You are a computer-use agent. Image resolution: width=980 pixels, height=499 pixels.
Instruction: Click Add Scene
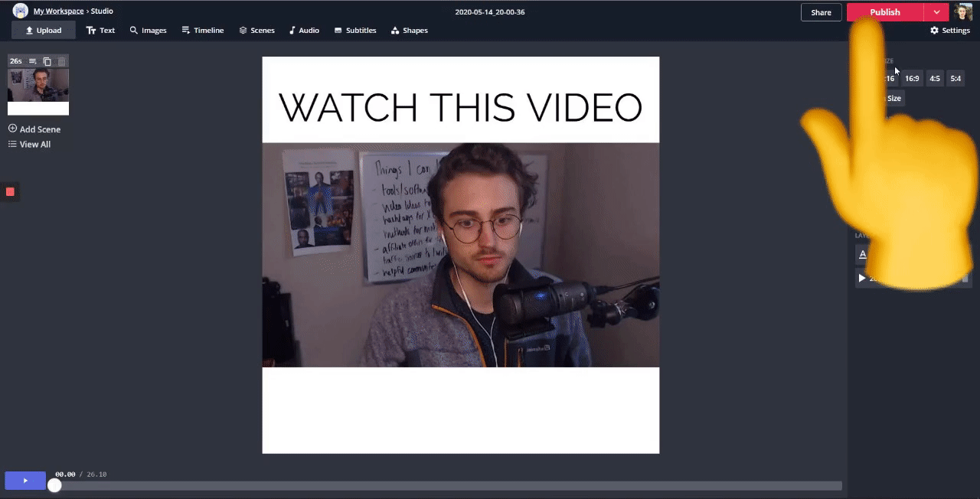pyautogui.click(x=34, y=129)
